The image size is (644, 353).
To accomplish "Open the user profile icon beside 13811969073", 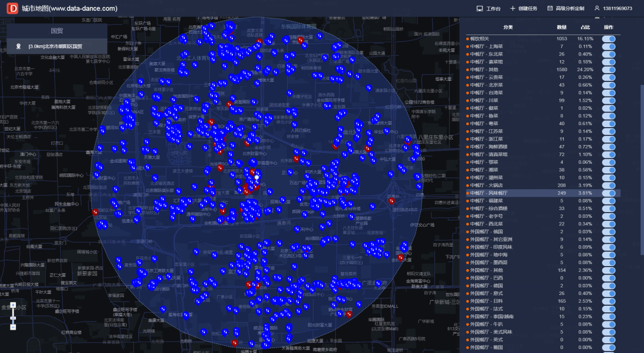I will pyautogui.click(x=597, y=9).
